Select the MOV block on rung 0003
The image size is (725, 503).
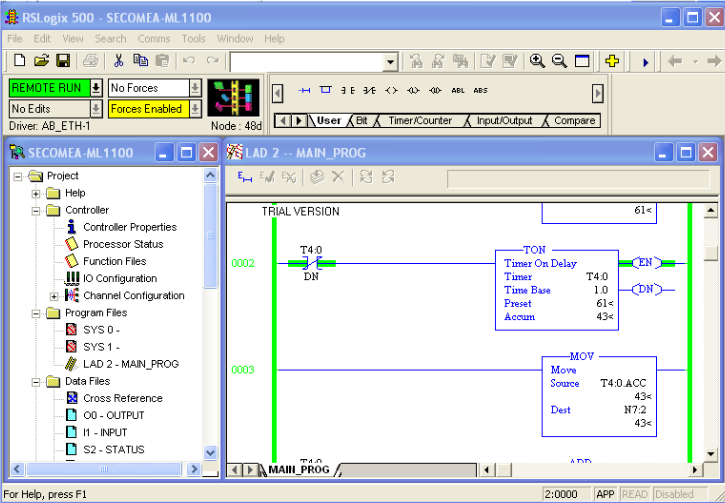pyautogui.click(x=599, y=396)
